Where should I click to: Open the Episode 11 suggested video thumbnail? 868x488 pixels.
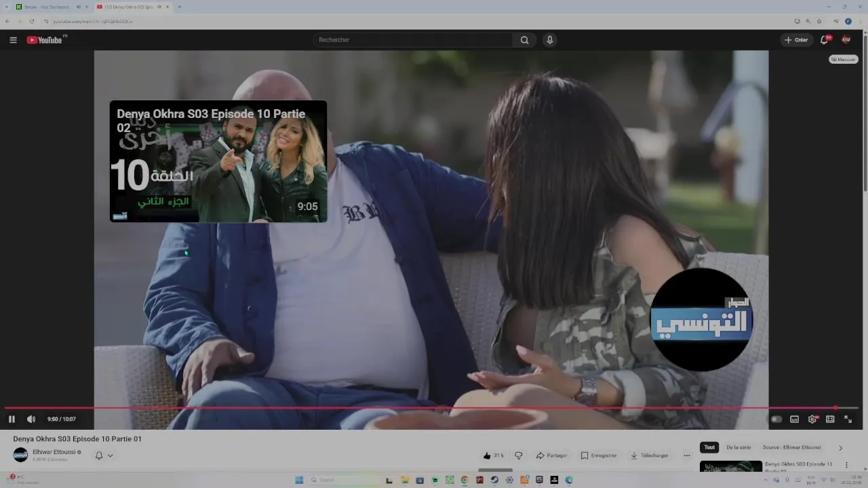pyautogui.click(x=731, y=466)
